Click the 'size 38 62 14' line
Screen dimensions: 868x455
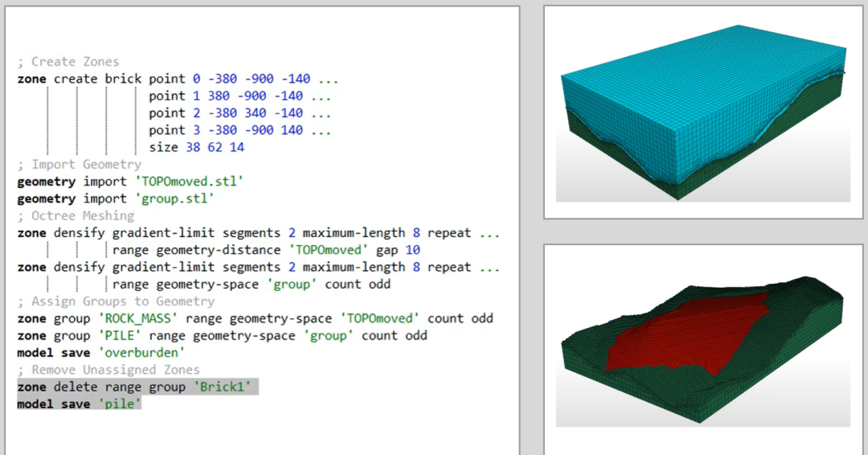(197, 147)
